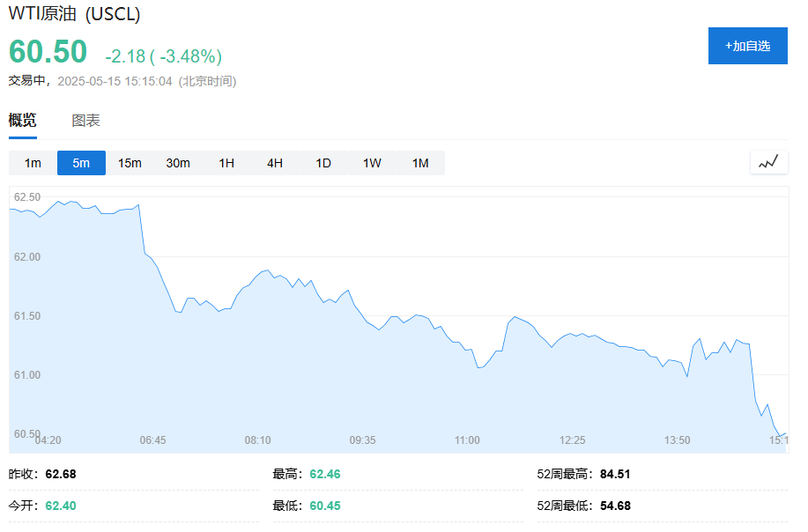
Task: Click the 52周最高 value 84.51
Action: [x=615, y=474]
